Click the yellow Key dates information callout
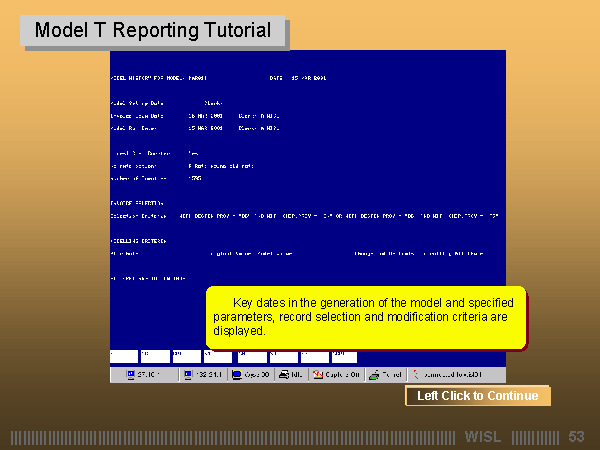The height and width of the screenshot is (450, 600). 365,317
